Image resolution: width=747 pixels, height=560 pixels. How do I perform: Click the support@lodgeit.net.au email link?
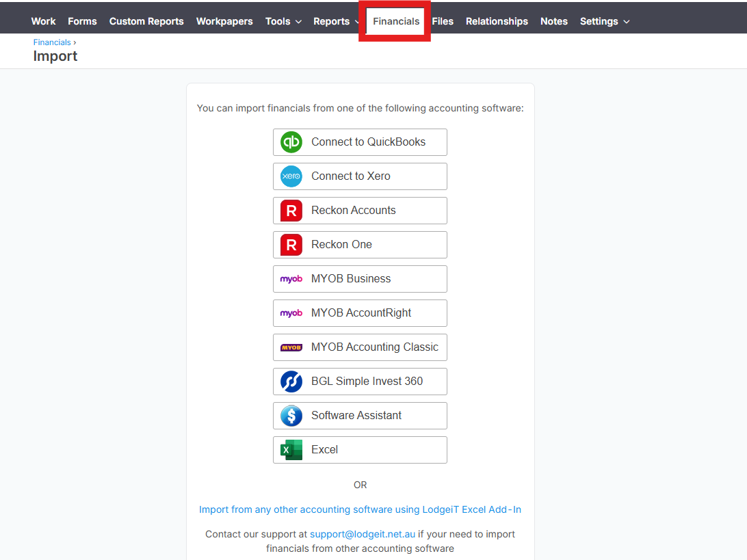[363, 534]
